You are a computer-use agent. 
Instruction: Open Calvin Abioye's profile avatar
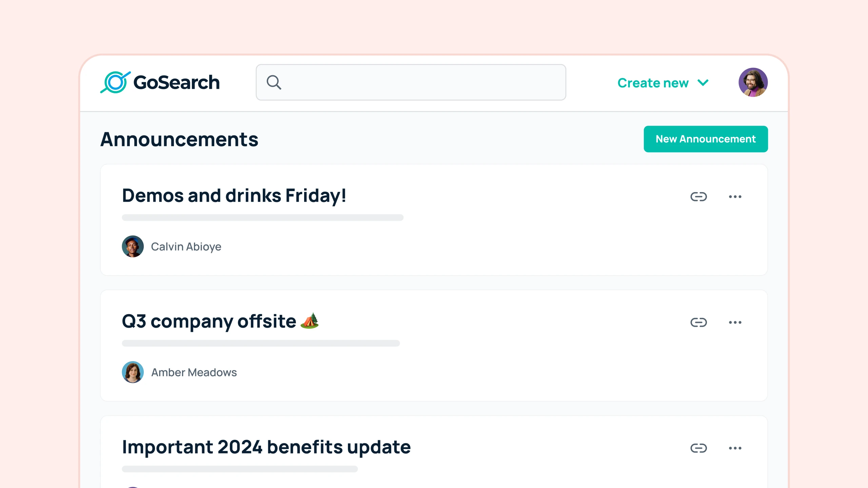pyautogui.click(x=133, y=246)
